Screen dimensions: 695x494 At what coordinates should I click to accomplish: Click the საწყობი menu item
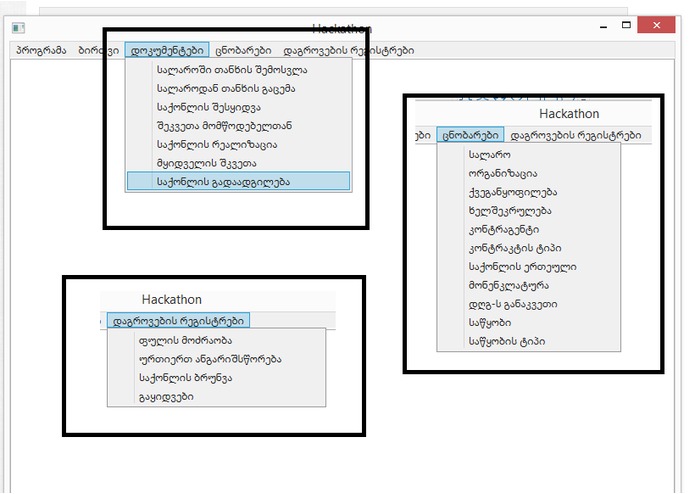pos(529,323)
